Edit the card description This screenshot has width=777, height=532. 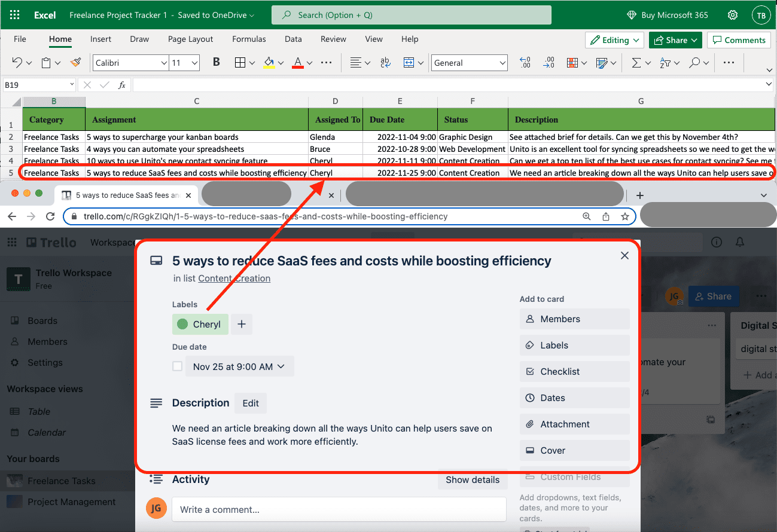(251, 403)
